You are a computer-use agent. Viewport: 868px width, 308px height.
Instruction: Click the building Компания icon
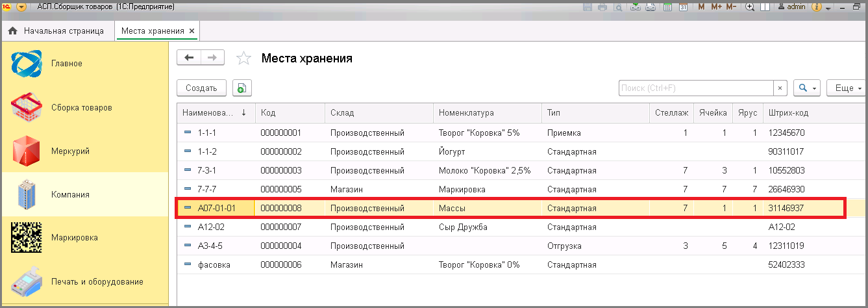pos(27,194)
